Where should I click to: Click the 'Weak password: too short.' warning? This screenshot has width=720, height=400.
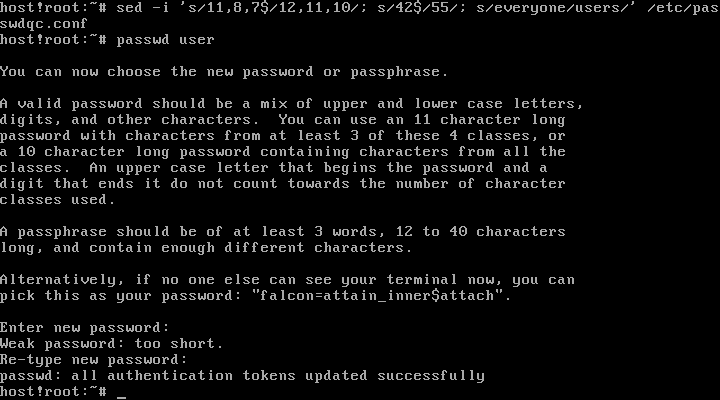(x=112, y=344)
